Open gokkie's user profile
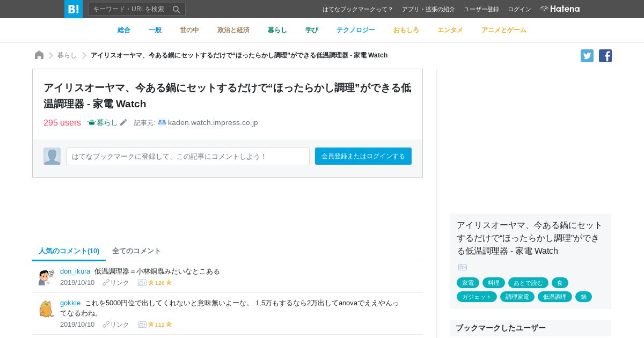This screenshot has width=644, height=338. click(x=70, y=303)
